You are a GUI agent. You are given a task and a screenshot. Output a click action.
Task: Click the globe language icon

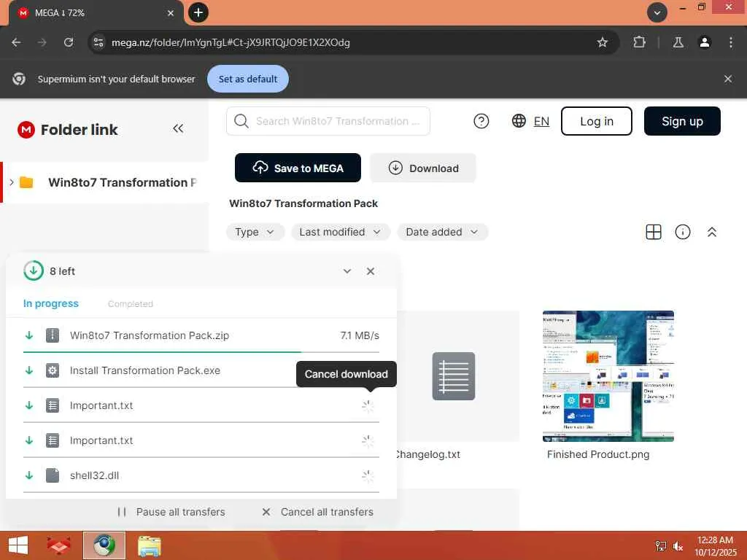pyautogui.click(x=519, y=121)
